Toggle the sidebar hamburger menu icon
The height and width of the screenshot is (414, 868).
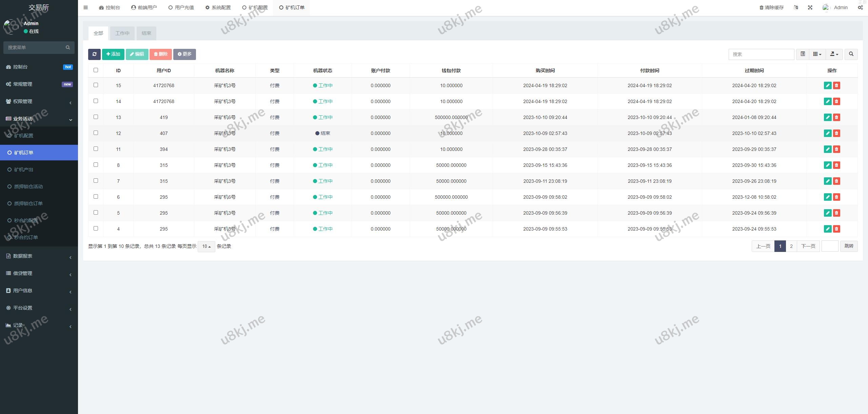86,7
